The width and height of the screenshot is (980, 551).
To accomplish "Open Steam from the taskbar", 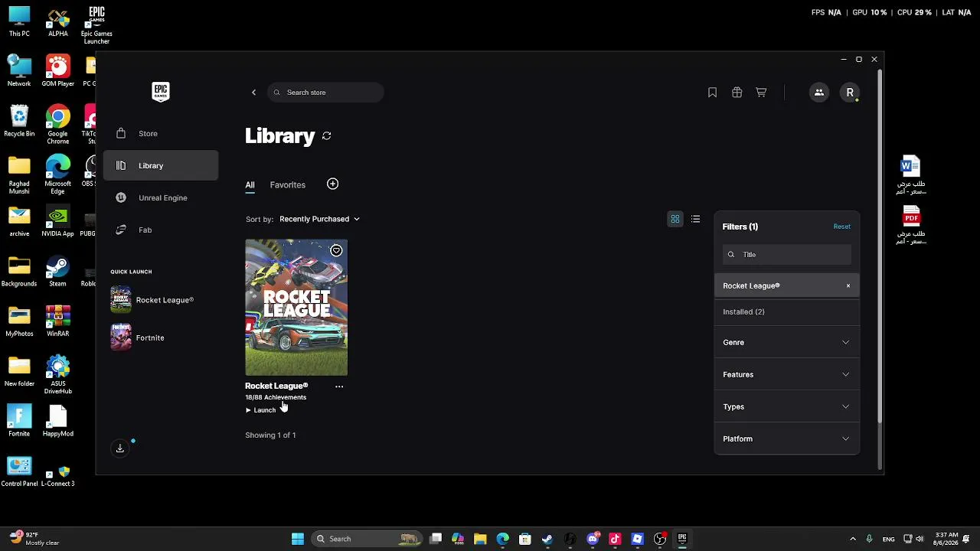I will coord(547,539).
